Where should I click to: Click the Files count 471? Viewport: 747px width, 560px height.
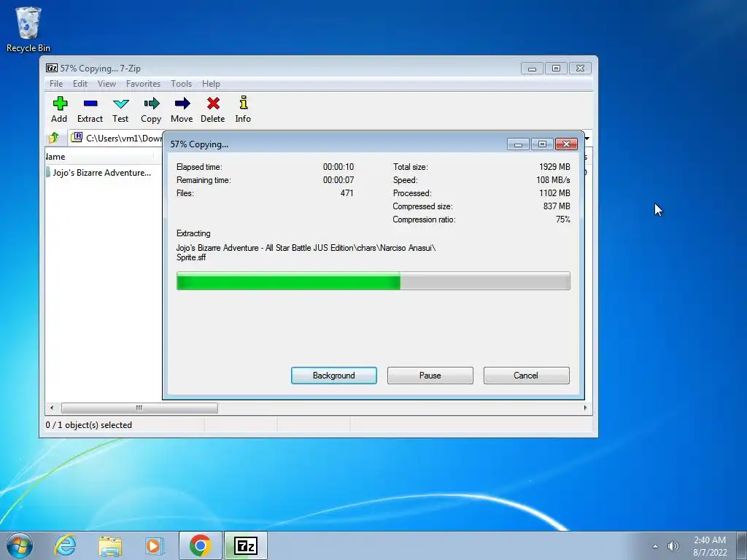pos(347,193)
